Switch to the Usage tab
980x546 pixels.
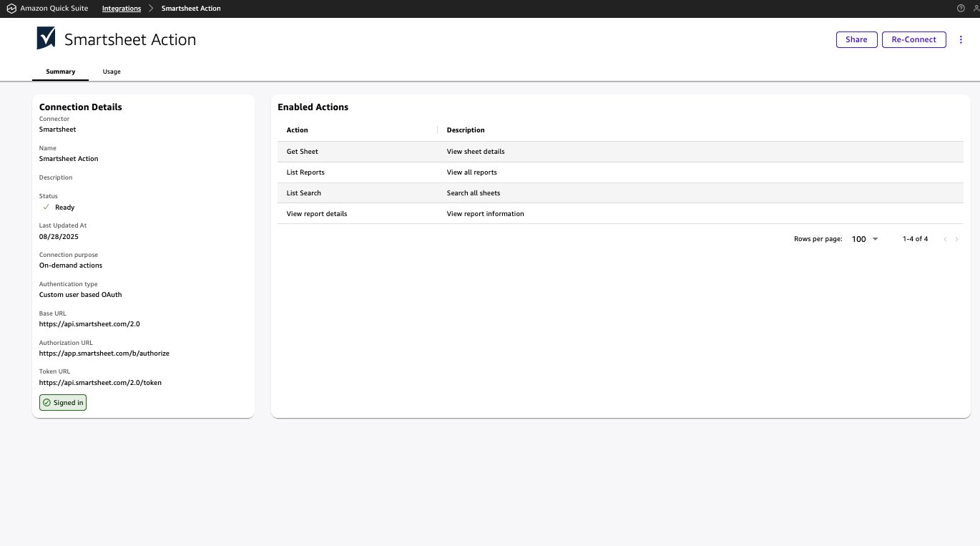click(112, 72)
